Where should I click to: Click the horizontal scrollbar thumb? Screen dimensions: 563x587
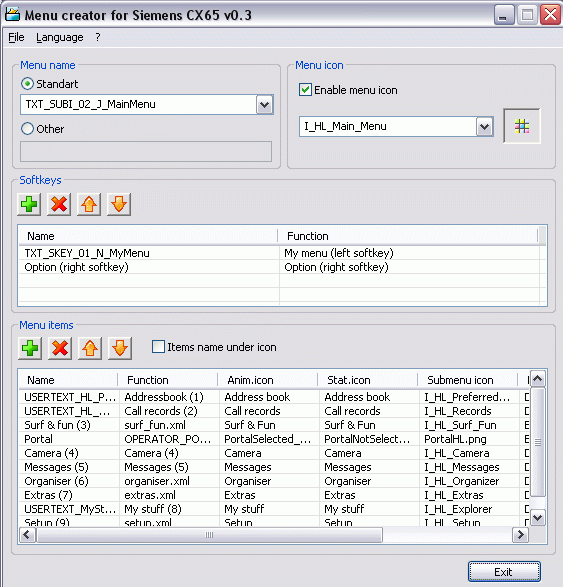point(209,535)
